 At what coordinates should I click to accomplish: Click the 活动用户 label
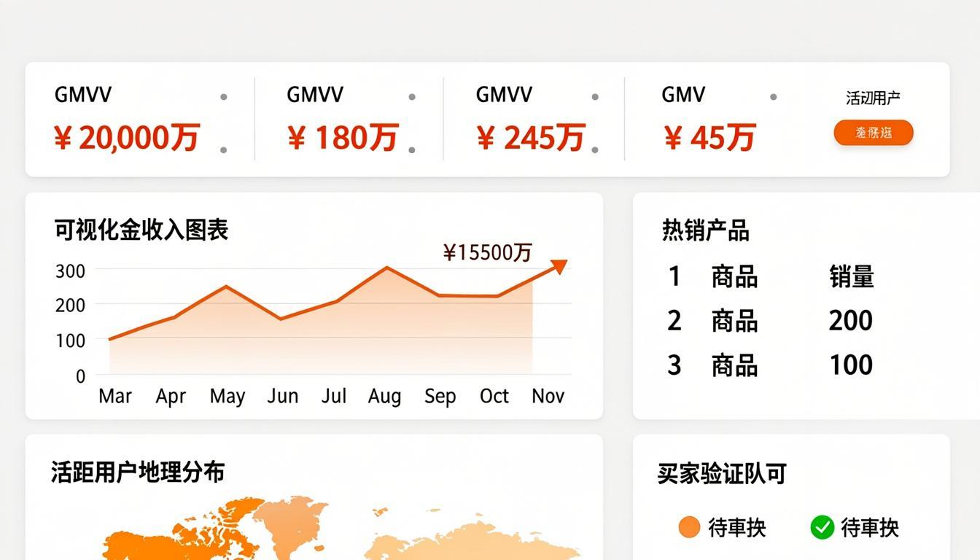873,98
